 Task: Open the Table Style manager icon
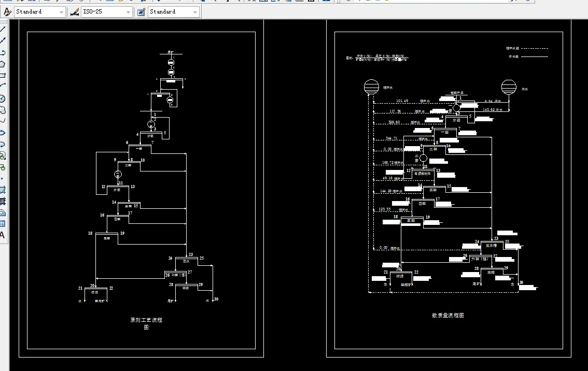click(141, 12)
